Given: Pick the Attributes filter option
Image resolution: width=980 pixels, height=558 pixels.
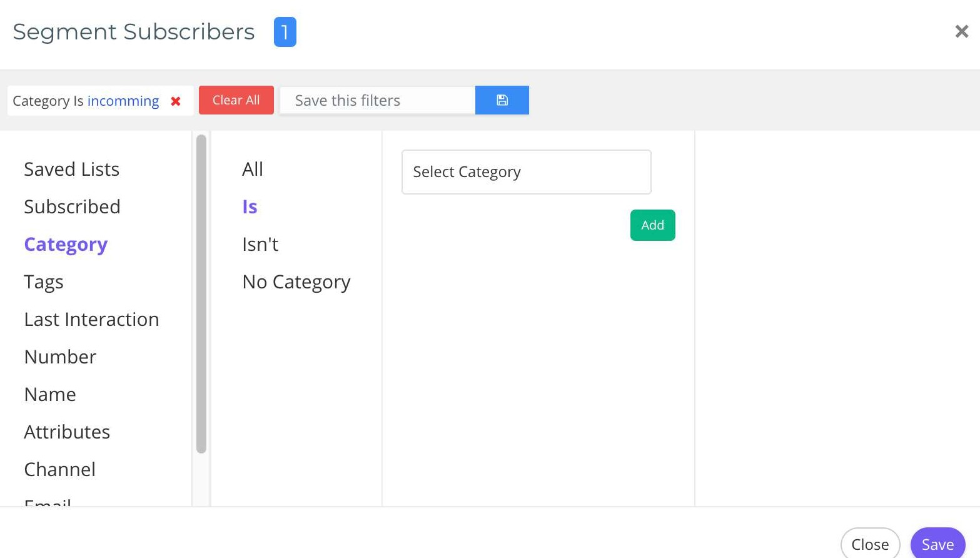Looking at the screenshot, I should 67,432.
